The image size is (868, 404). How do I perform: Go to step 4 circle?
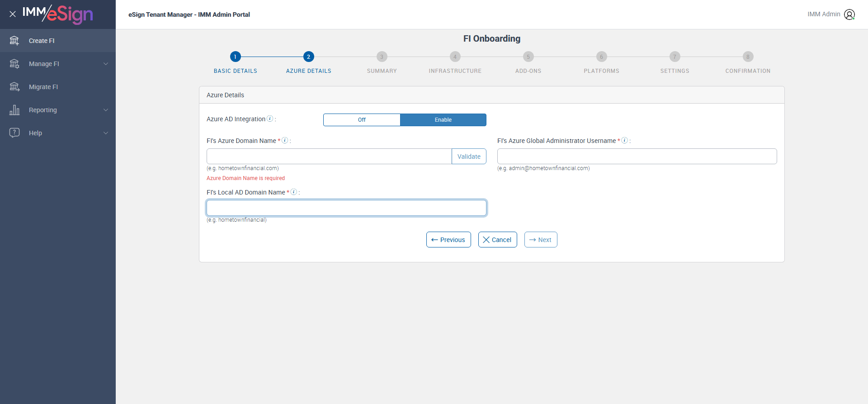coord(455,57)
